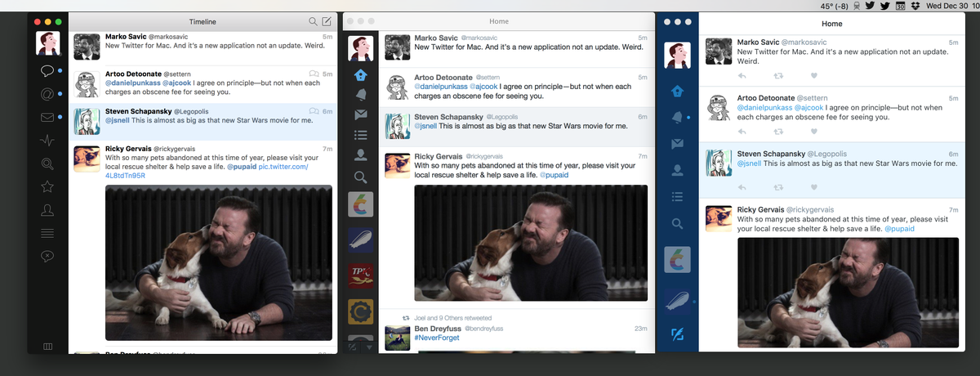Viewport: 980px width, 376px height.
Task: Open Profile person icon in right window sidebar
Action: pos(677,170)
